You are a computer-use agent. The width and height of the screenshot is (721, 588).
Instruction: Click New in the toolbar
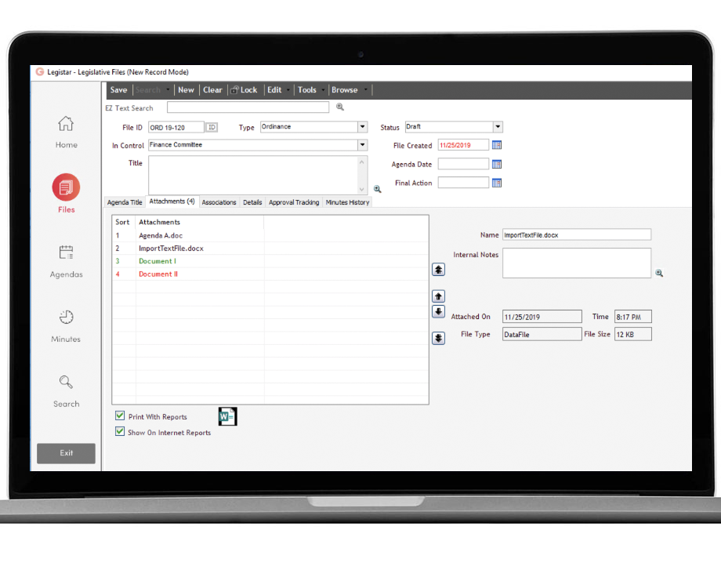(x=187, y=90)
